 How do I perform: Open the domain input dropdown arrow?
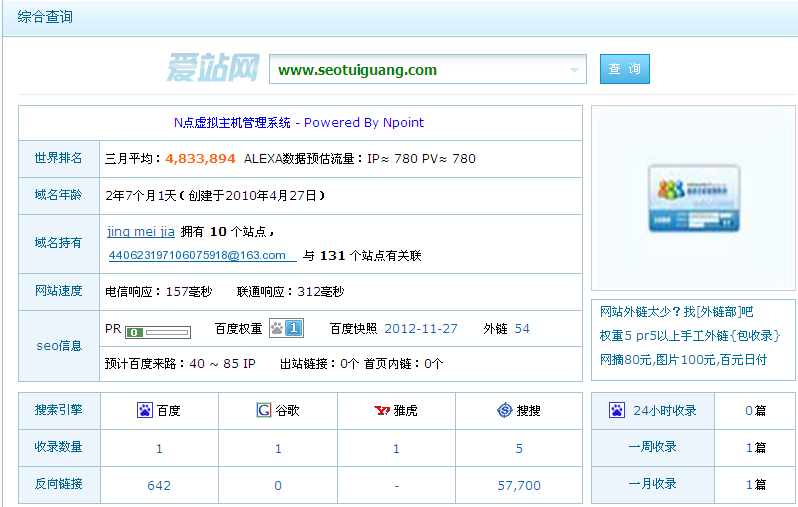(574, 71)
